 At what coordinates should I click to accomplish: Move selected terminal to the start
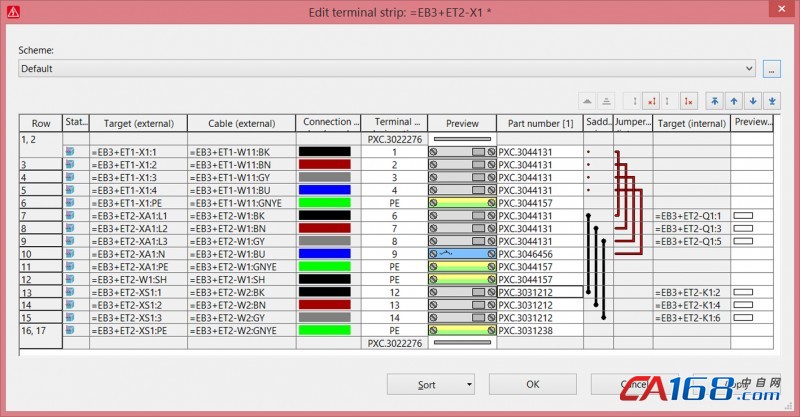coord(715,101)
